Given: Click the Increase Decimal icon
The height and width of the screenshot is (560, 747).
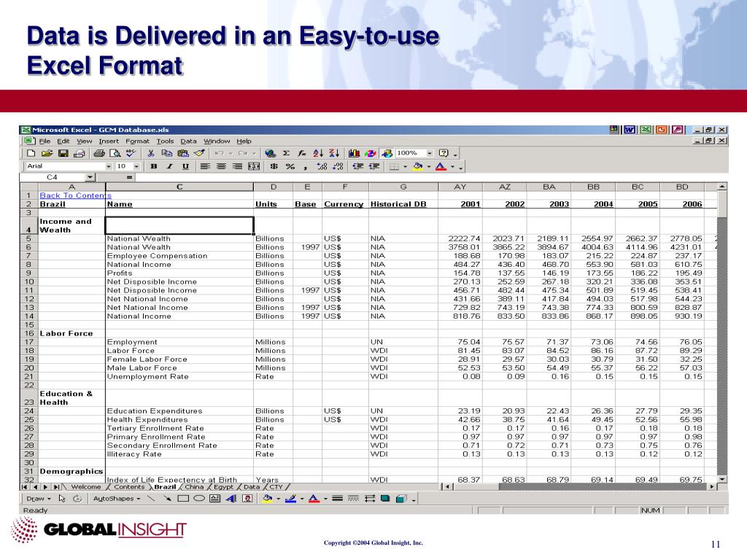Looking at the screenshot, I should click(x=322, y=166).
